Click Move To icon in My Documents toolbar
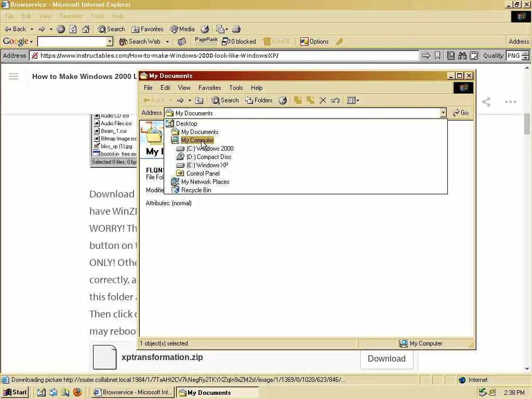 tap(298, 100)
